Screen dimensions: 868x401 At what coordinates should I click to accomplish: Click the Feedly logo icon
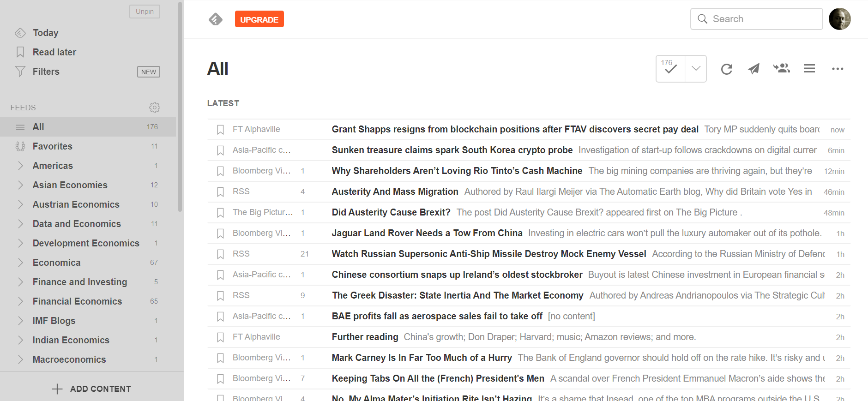coord(215,19)
